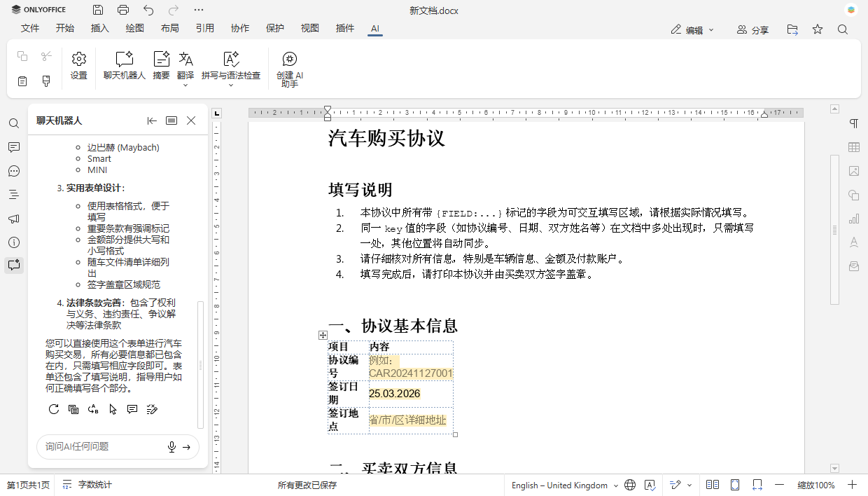Open table settings in the right sidebar
This screenshot has height=496, width=868.
[x=854, y=147]
